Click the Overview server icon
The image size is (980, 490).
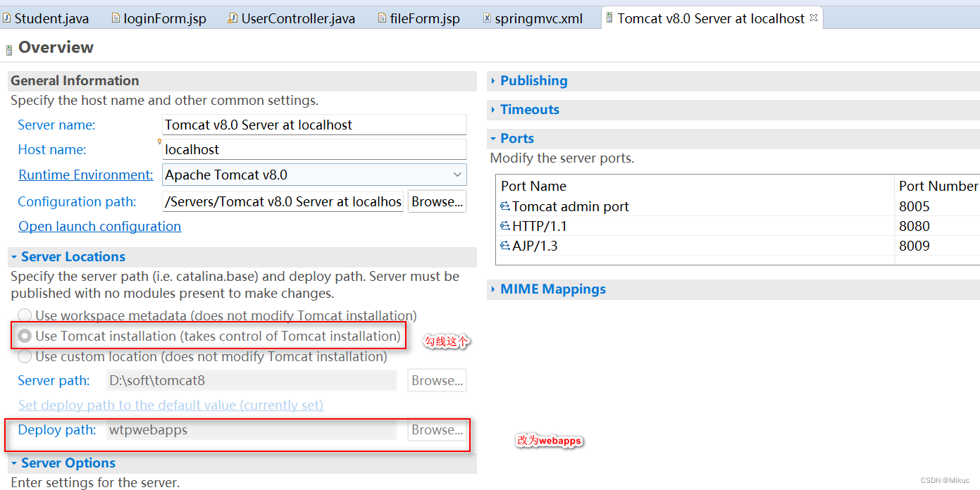pyautogui.click(x=9, y=49)
